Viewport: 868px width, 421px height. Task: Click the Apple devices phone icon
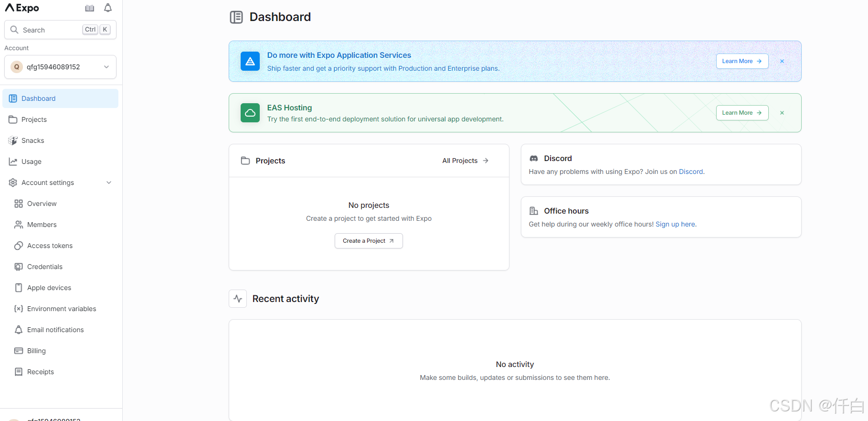pos(19,288)
